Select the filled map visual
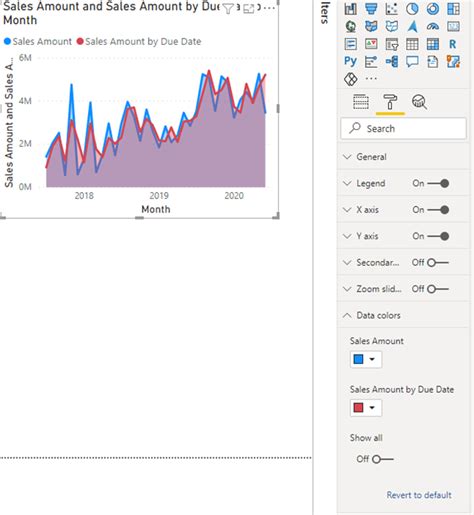The image size is (474, 515). (371, 26)
